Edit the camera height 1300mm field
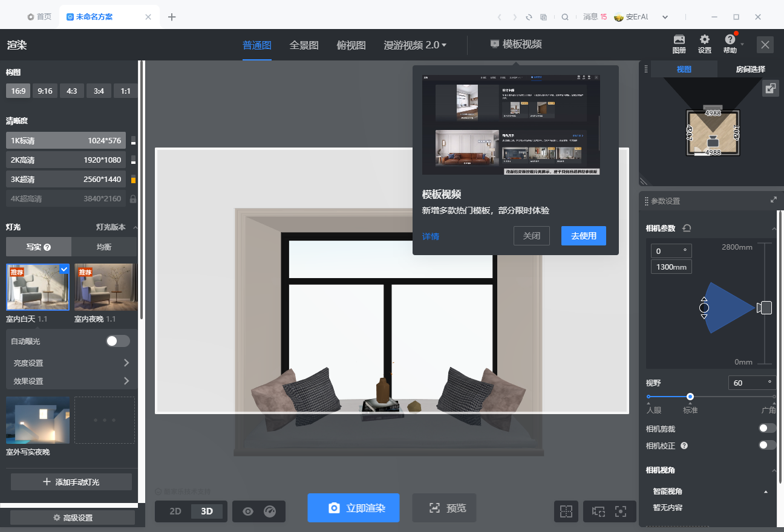The width and height of the screenshot is (784, 532). [x=671, y=267]
